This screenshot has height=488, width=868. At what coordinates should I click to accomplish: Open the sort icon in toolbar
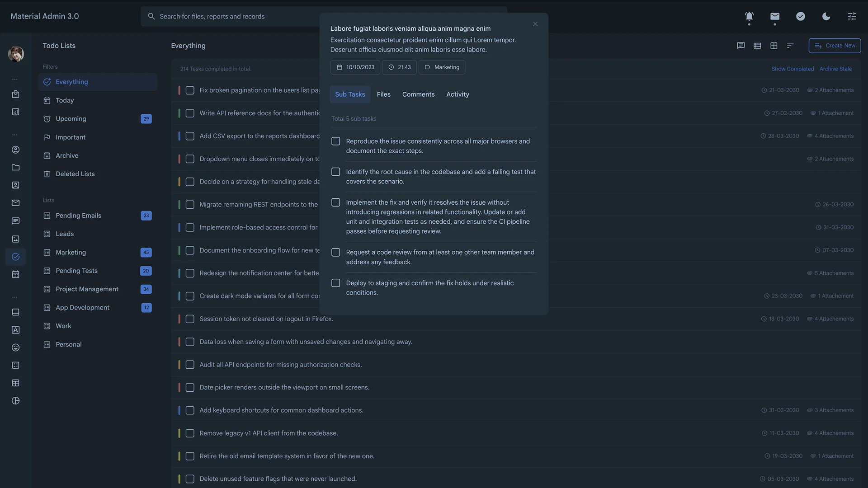[x=790, y=46]
